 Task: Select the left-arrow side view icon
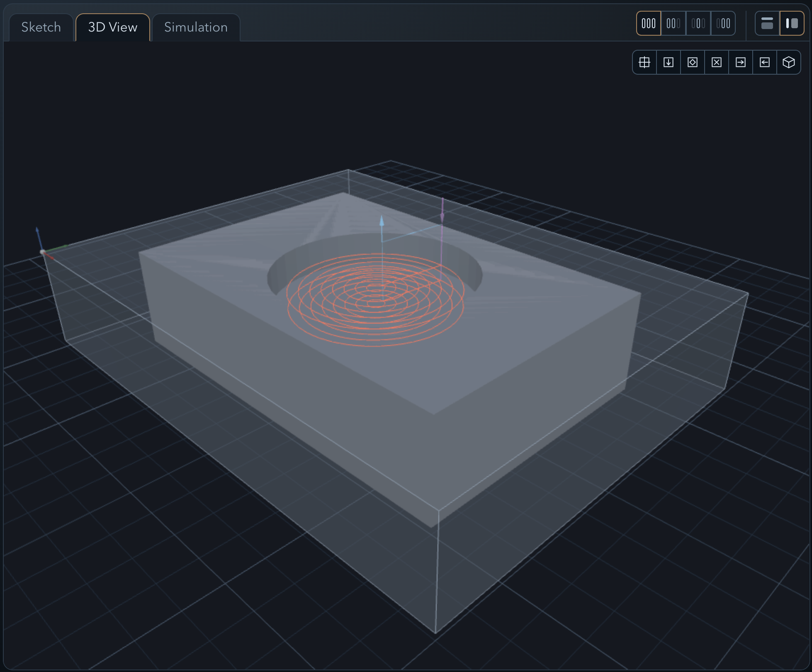[765, 62]
